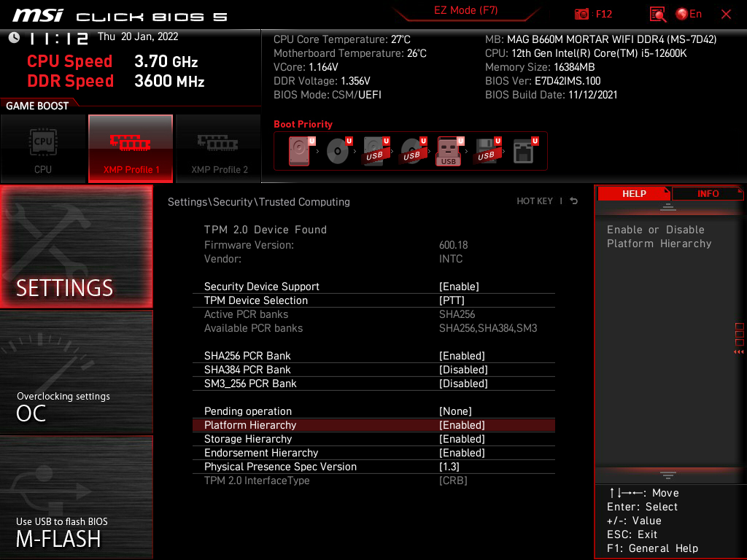Select TPM Device Selection label

pos(256,300)
